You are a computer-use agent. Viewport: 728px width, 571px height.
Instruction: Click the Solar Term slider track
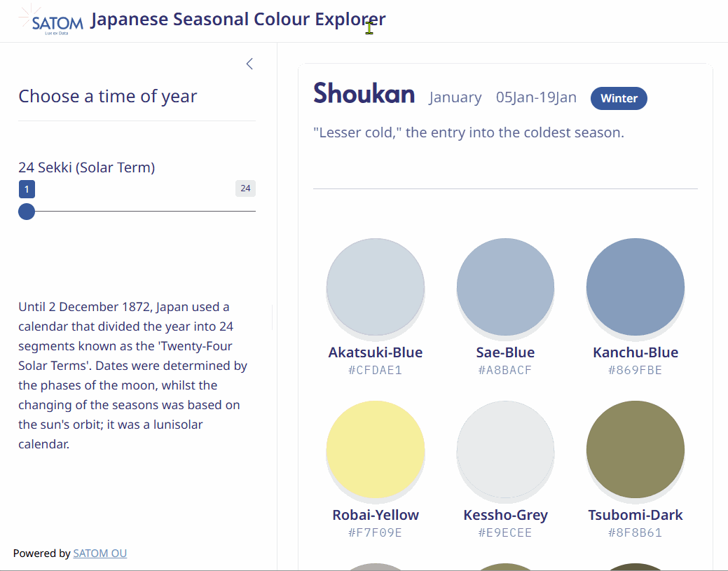tap(137, 211)
